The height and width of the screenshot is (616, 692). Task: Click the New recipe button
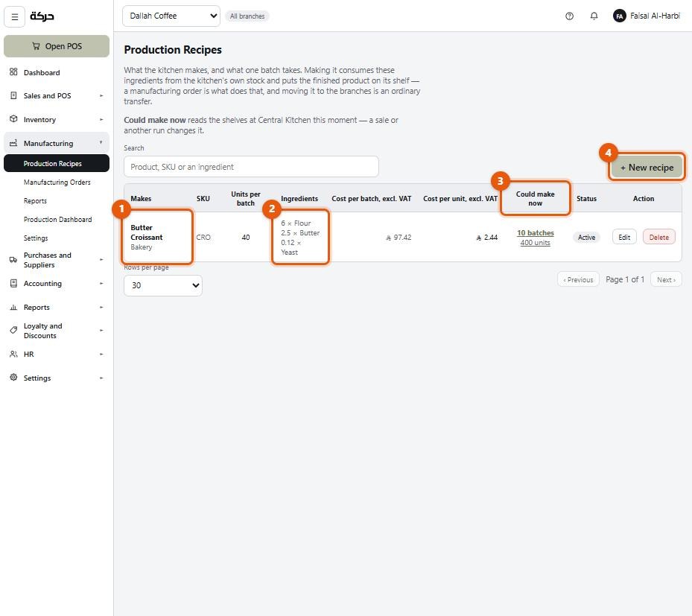pos(647,168)
